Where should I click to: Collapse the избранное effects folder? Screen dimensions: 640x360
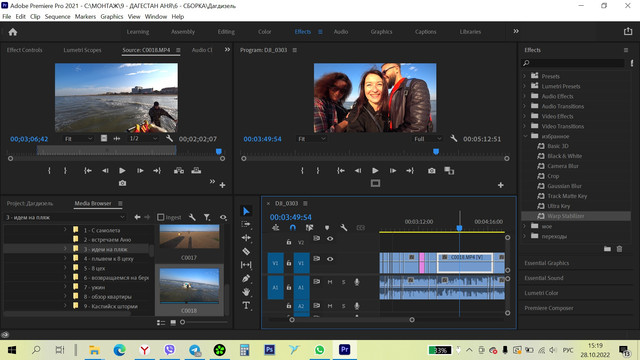525,136
